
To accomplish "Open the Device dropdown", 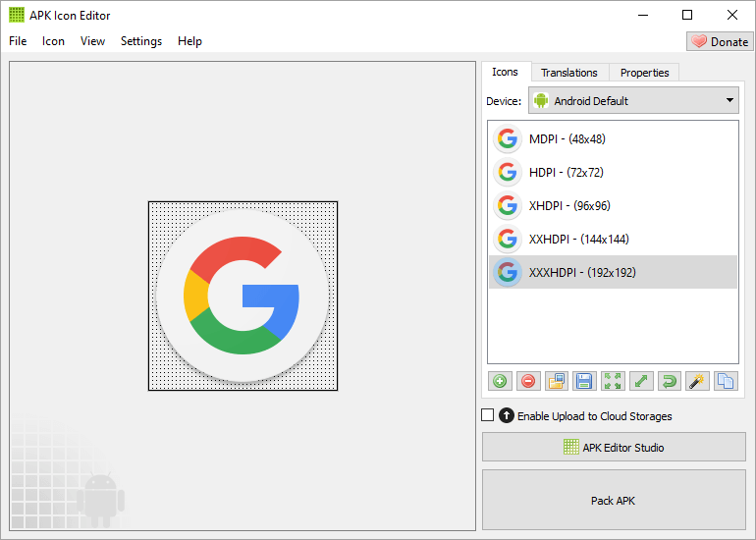I will 633,100.
